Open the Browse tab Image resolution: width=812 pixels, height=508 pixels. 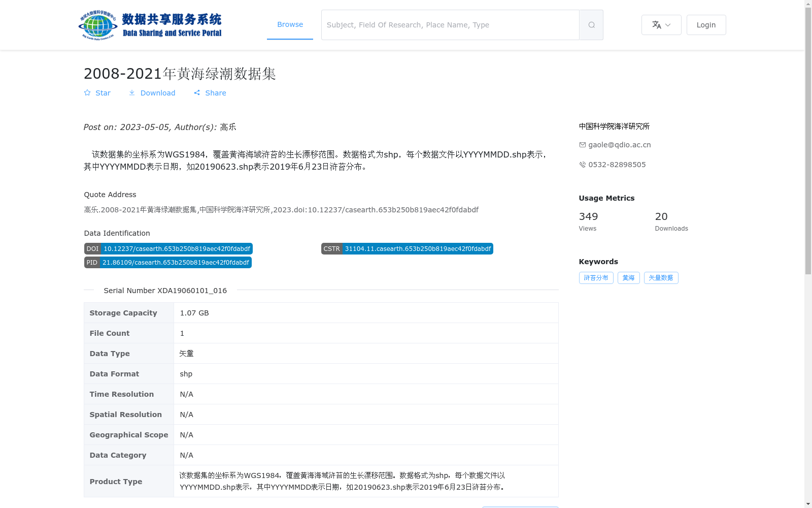tap(290, 24)
